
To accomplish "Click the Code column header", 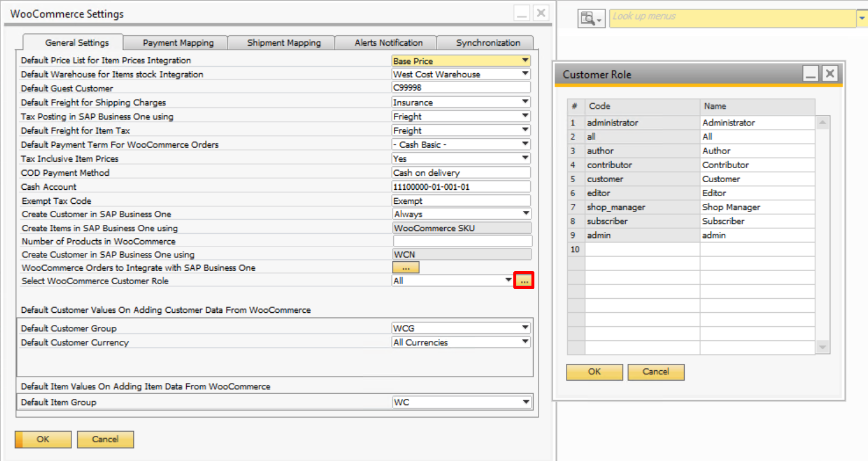I will coord(642,107).
